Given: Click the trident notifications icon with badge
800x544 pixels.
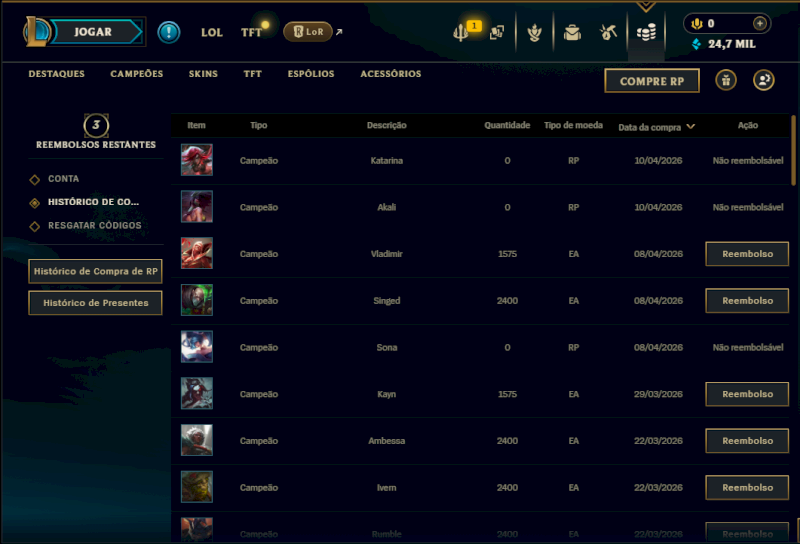Looking at the screenshot, I should point(461,33).
